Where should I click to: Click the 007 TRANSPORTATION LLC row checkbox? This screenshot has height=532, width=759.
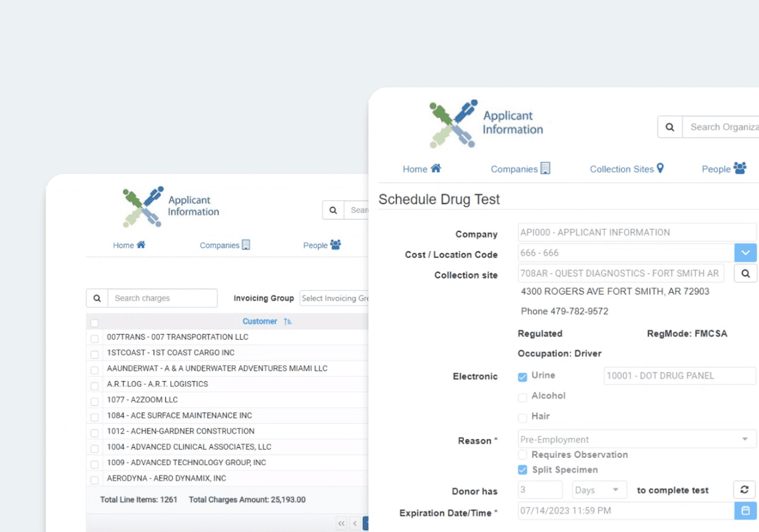point(95,337)
